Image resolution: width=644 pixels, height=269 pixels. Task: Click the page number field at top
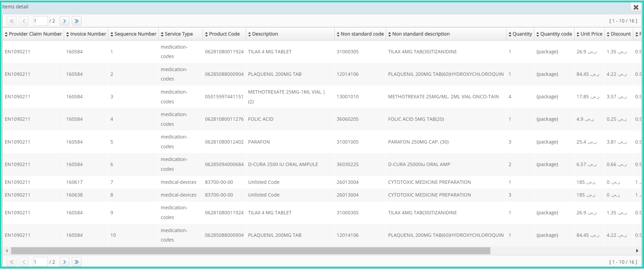(41, 21)
